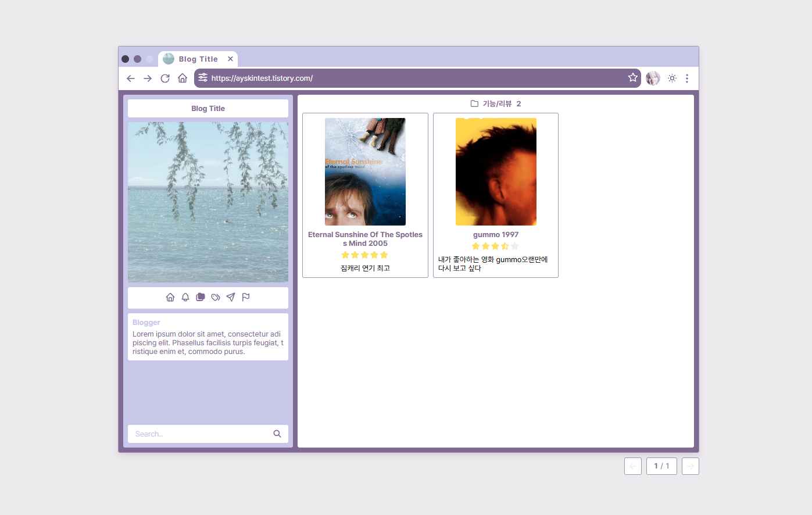
Task: Click the middle purple window control dot
Action: coord(137,59)
